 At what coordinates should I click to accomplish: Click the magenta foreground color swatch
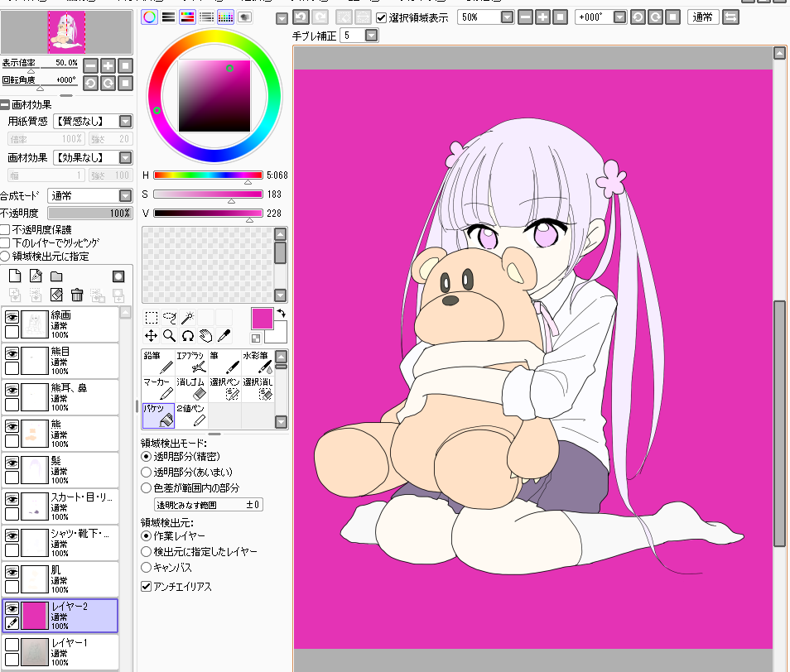pos(262,319)
